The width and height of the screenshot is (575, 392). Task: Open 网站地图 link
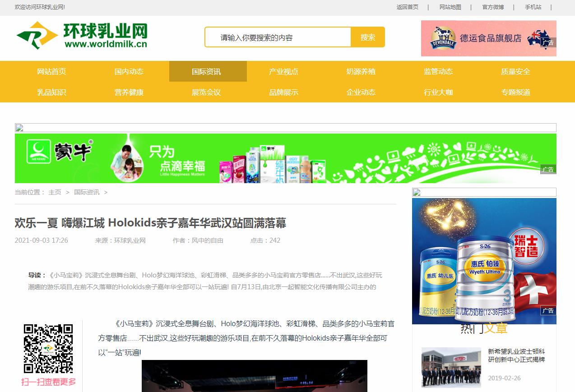click(x=450, y=7)
